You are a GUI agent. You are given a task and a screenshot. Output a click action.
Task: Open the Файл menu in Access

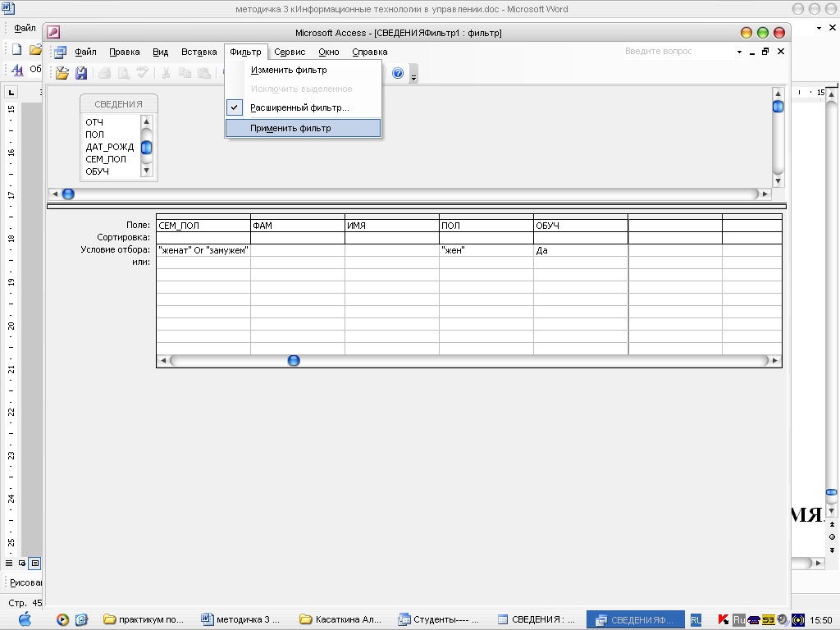pyautogui.click(x=85, y=52)
